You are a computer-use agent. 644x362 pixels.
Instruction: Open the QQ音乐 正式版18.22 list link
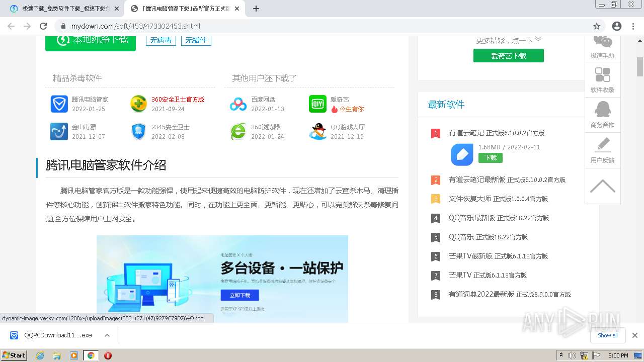pyautogui.click(x=488, y=237)
